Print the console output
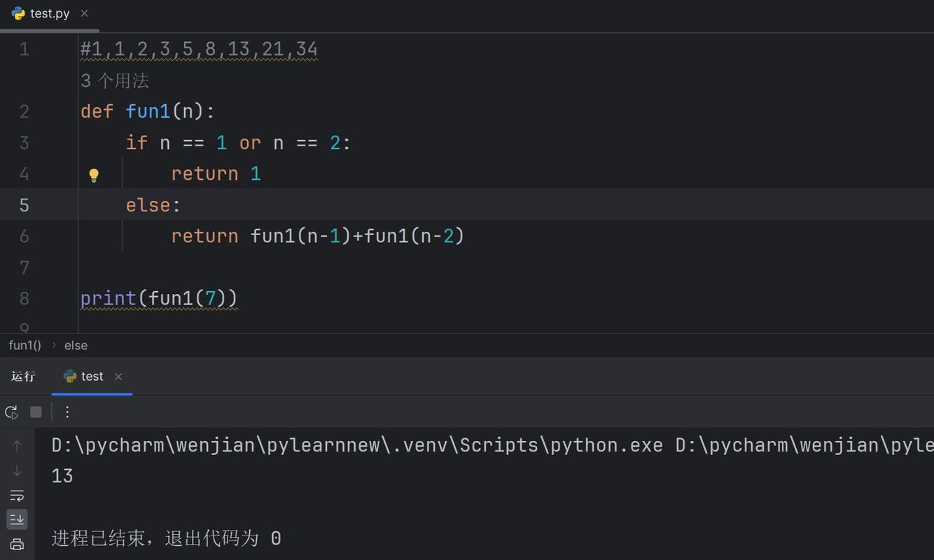Image resolution: width=934 pixels, height=560 pixels. click(x=17, y=543)
